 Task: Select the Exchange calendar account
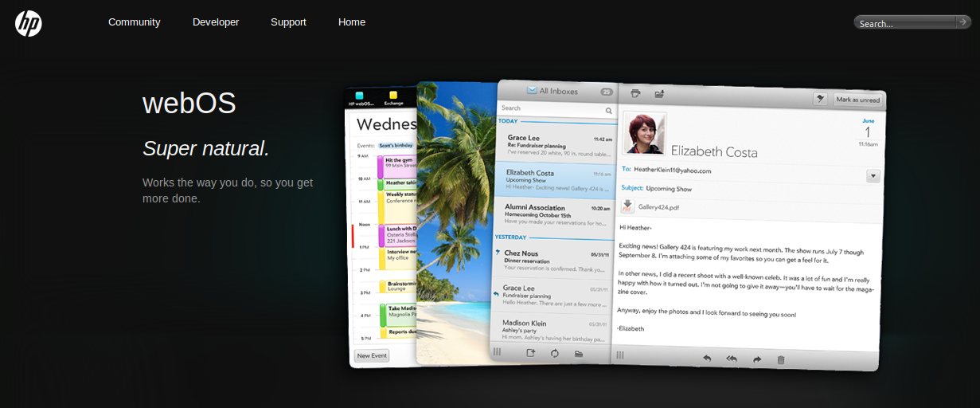(x=393, y=98)
